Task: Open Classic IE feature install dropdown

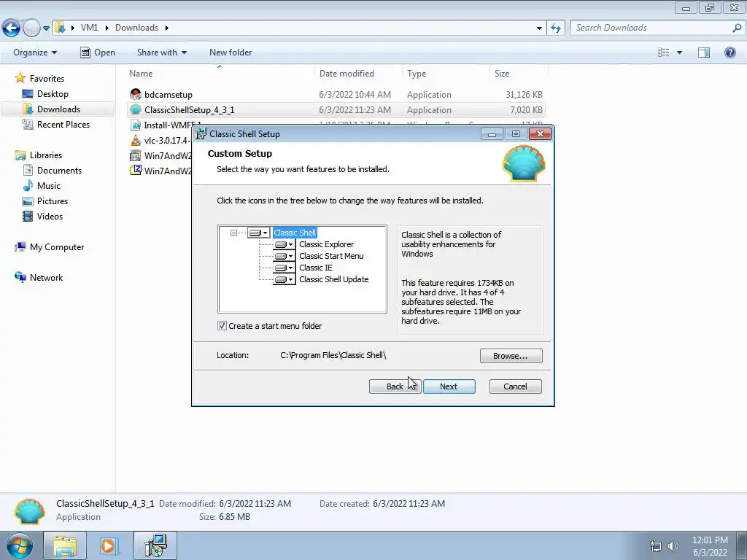Action: click(x=285, y=268)
